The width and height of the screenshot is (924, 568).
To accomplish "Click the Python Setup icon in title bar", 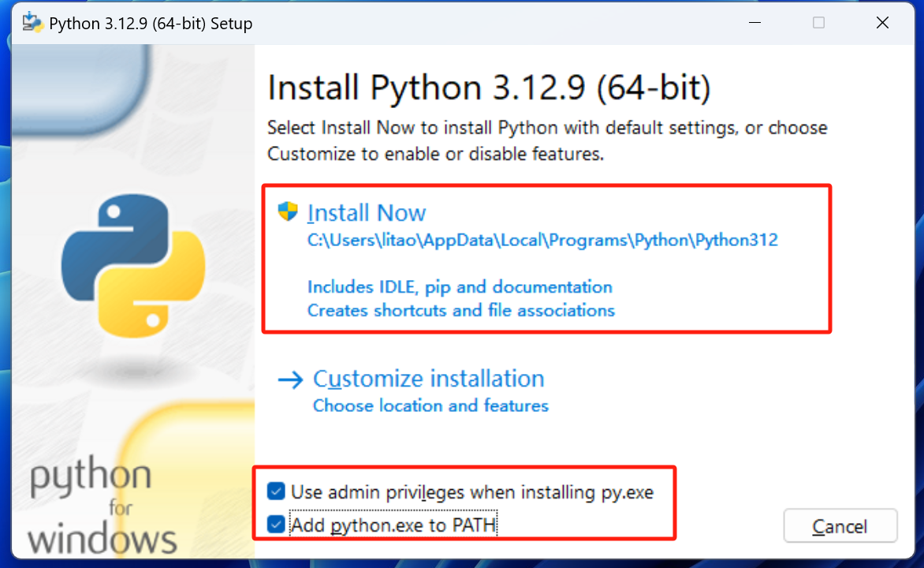I will click(32, 23).
